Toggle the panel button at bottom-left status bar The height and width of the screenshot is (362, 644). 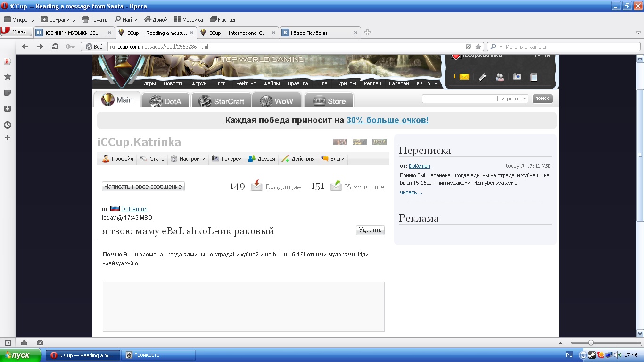(8, 343)
